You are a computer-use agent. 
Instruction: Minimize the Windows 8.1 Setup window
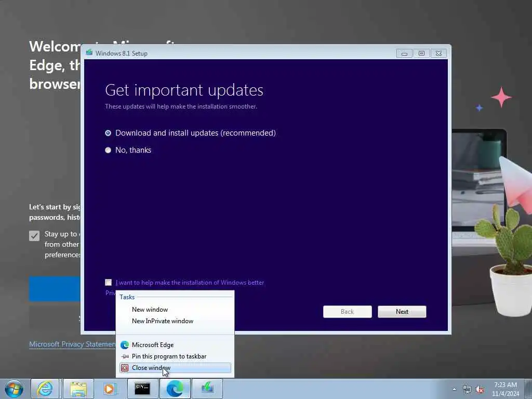[404, 54]
